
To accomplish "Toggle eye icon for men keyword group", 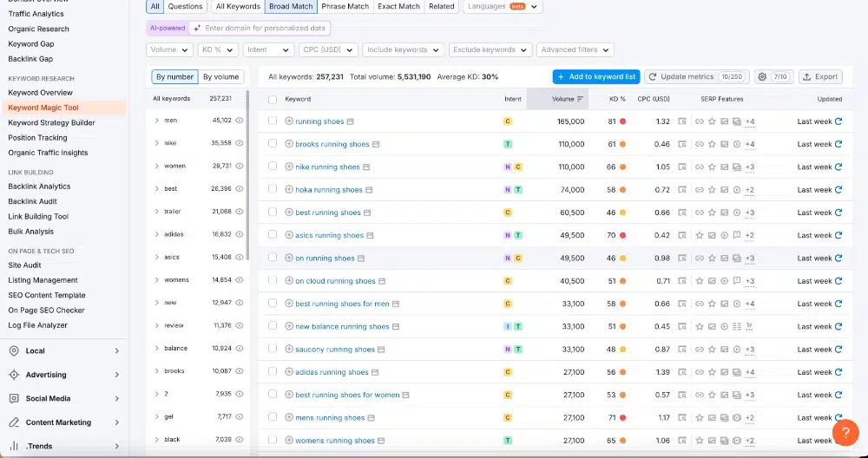I will 240,120.
